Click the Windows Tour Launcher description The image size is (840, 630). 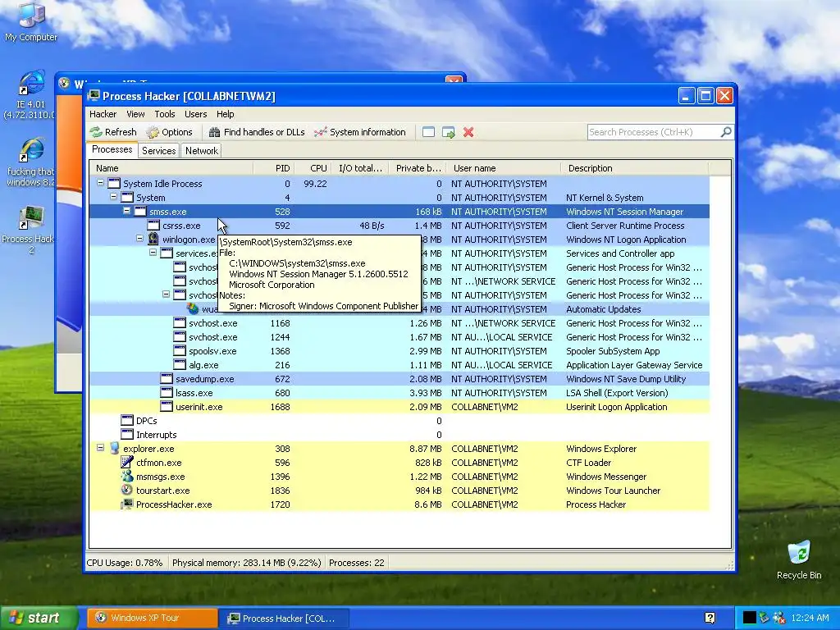click(x=613, y=491)
